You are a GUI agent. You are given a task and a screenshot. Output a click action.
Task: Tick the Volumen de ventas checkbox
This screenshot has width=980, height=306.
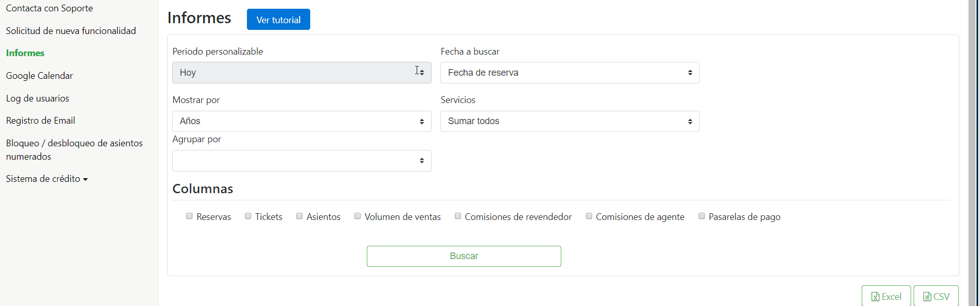click(358, 216)
